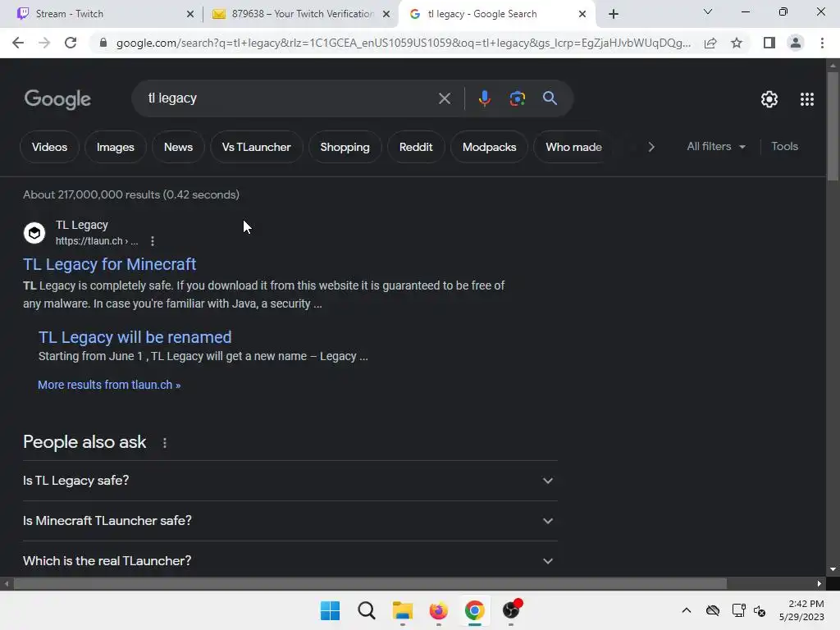Image resolution: width=840 pixels, height=630 pixels.
Task: Search by image with Google Lens
Action: 517,98
